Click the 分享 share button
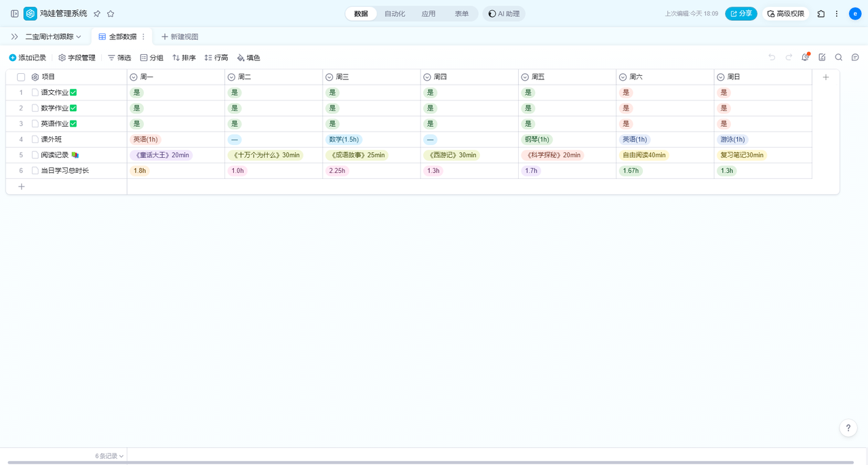This screenshot has height=465, width=868. pyautogui.click(x=741, y=14)
